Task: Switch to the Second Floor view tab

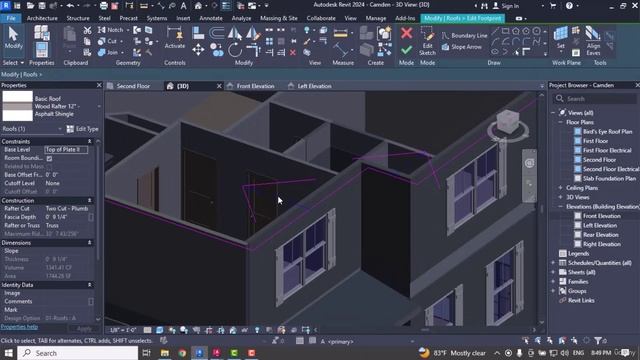Action: (133, 86)
